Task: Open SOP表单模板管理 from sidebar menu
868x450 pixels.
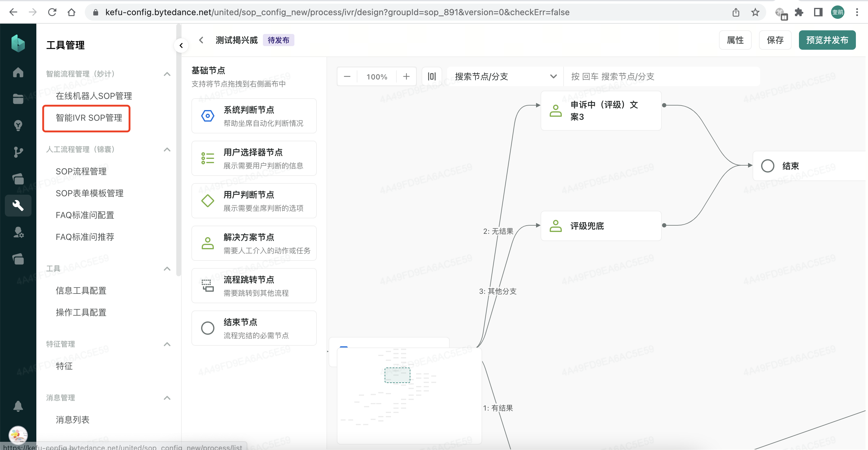Action: click(x=89, y=193)
